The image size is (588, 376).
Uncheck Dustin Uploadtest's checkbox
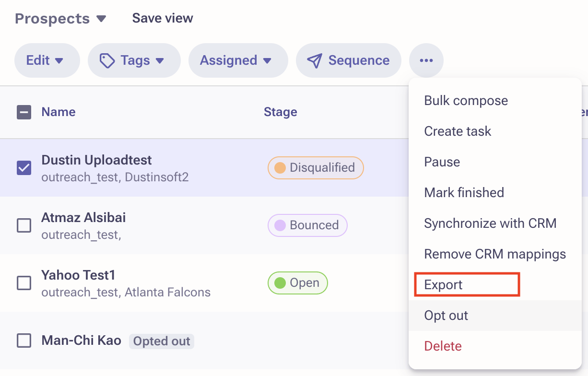click(24, 168)
